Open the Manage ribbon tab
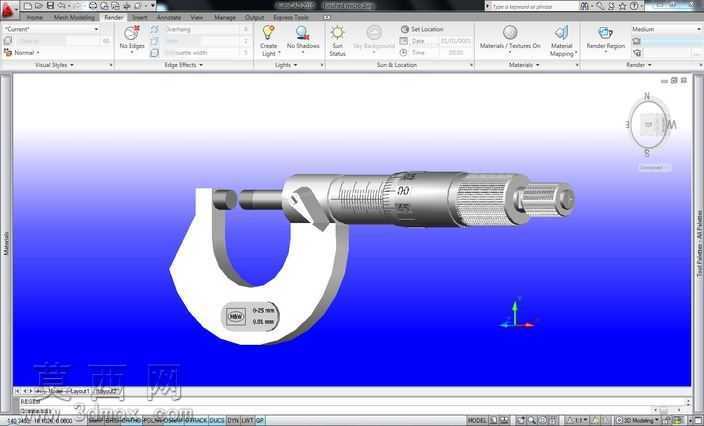This screenshot has width=704, height=426. click(x=224, y=18)
